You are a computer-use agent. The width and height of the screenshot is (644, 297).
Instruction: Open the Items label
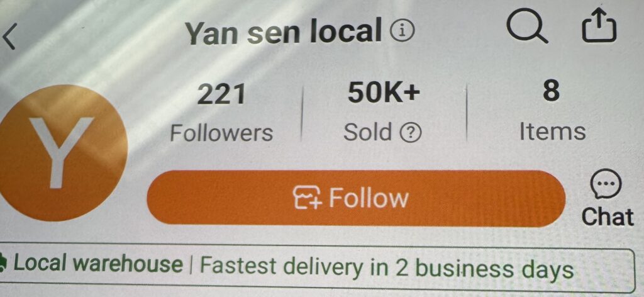[552, 132]
